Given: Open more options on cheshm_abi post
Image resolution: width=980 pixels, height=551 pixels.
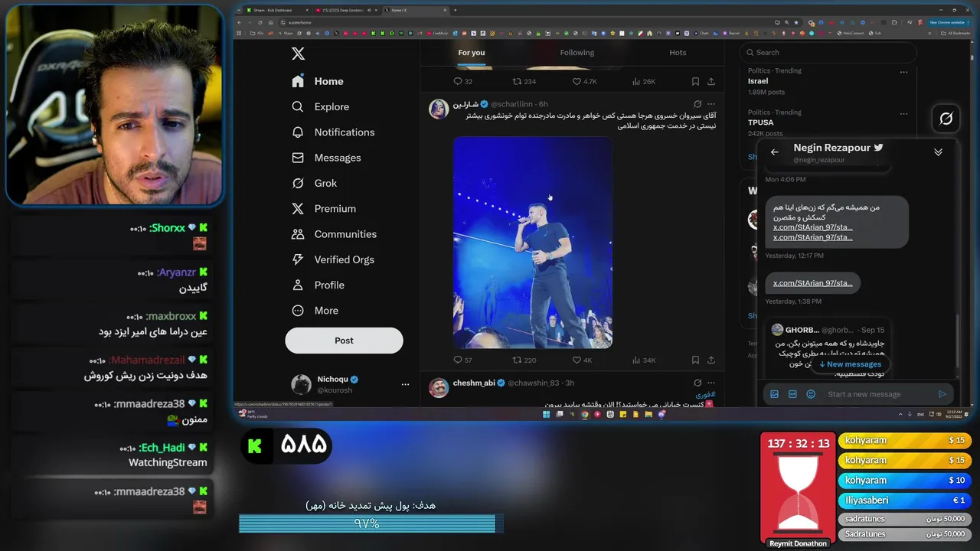Looking at the screenshot, I should coord(711,383).
